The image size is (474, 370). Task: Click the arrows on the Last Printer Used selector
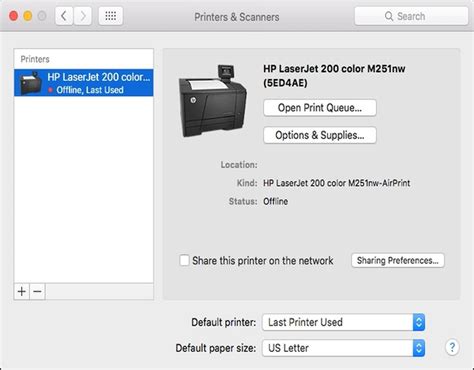tap(419, 322)
